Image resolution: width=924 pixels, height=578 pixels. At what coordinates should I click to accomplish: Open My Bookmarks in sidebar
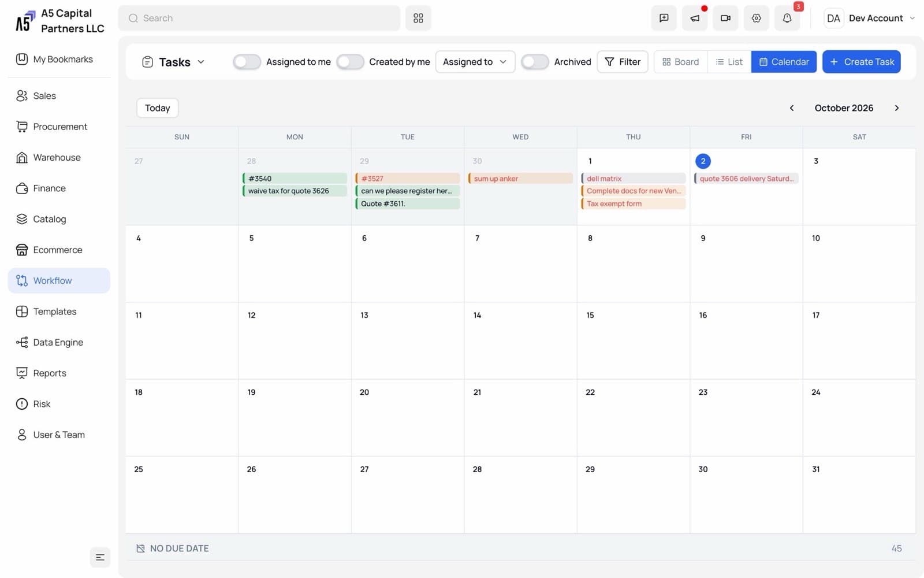coord(59,59)
